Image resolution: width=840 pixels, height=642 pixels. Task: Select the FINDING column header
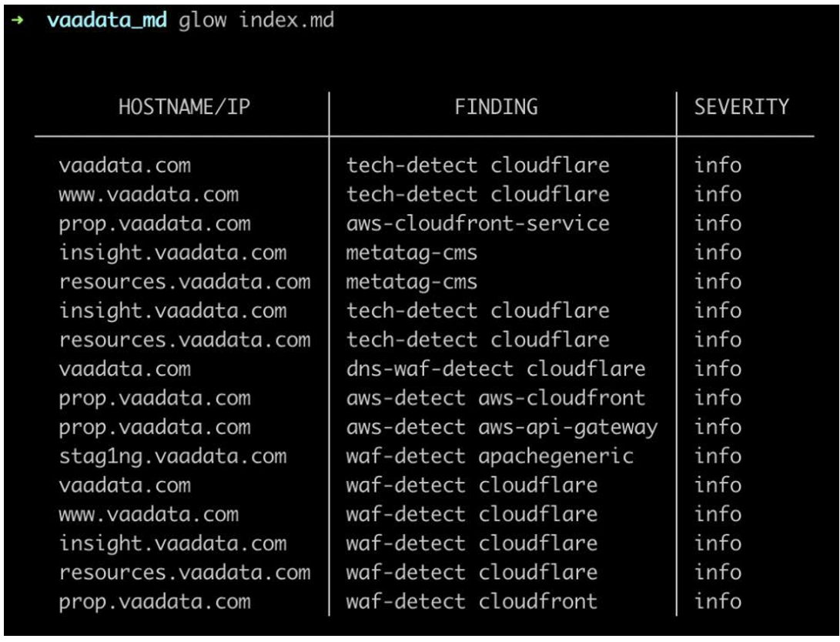[497, 107]
